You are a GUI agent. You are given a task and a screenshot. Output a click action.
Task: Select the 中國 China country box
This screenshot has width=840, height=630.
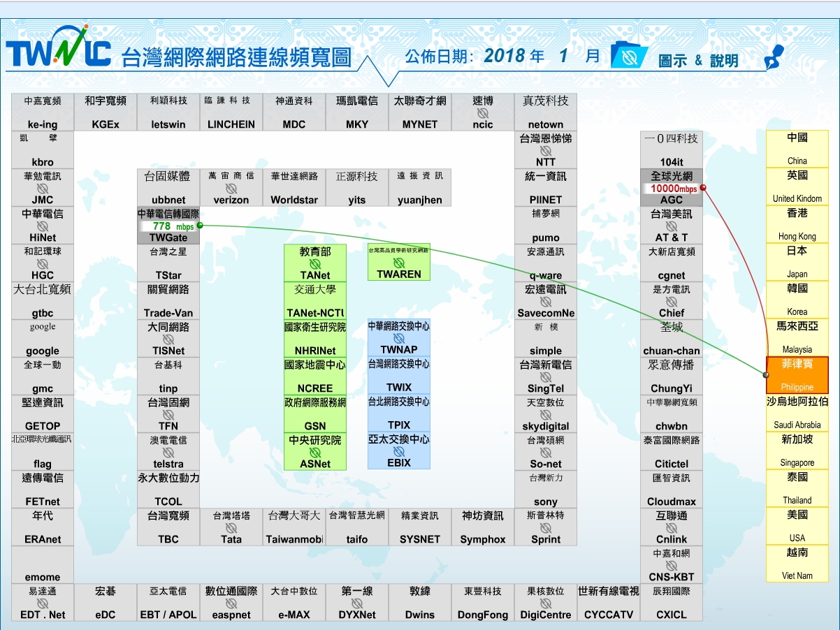[x=797, y=148]
